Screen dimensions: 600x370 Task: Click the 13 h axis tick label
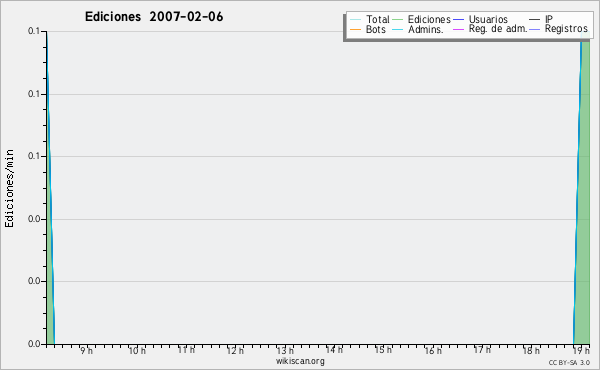click(x=285, y=350)
